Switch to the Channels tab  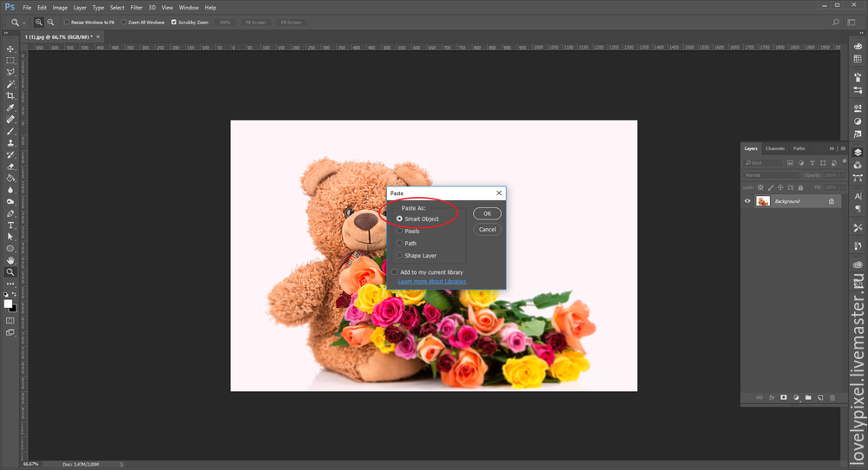[775, 148]
